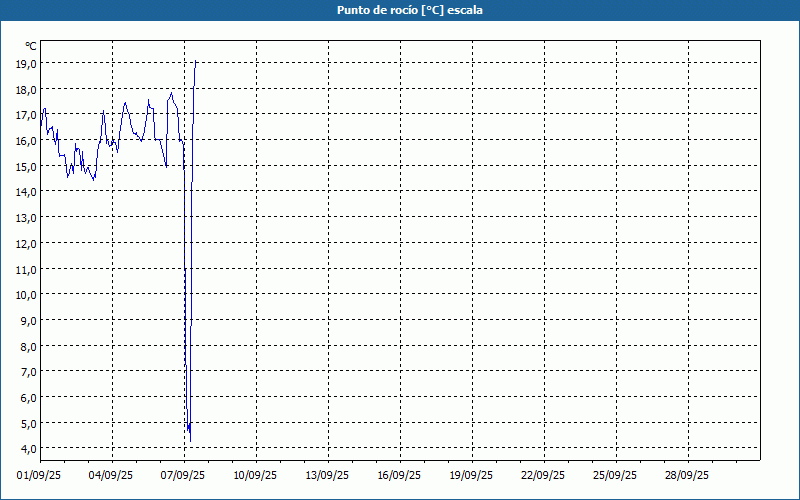Click the 01/09/25 date label
This screenshot has height=500, width=800.
click(x=39, y=476)
